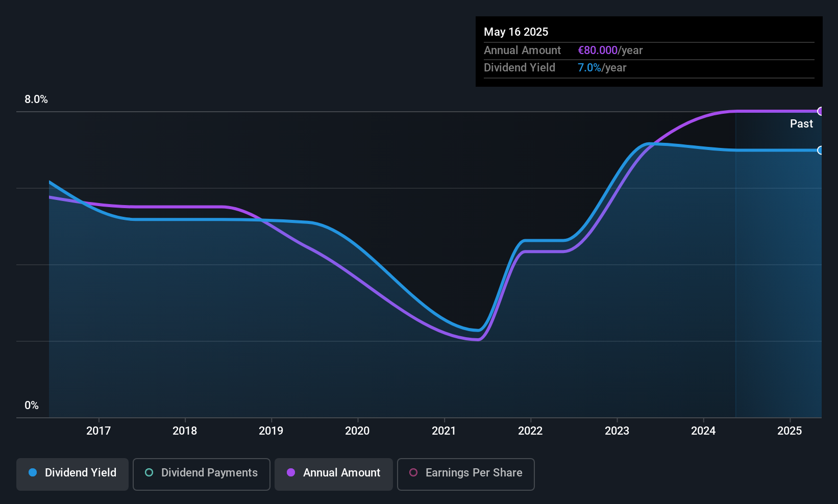Click the Annual Amount tooltip row label
The width and height of the screenshot is (838, 504).
pyautogui.click(x=522, y=50)
